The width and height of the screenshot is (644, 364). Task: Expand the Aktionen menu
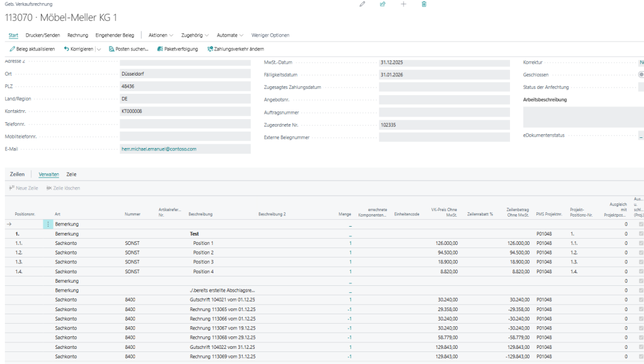160,35
